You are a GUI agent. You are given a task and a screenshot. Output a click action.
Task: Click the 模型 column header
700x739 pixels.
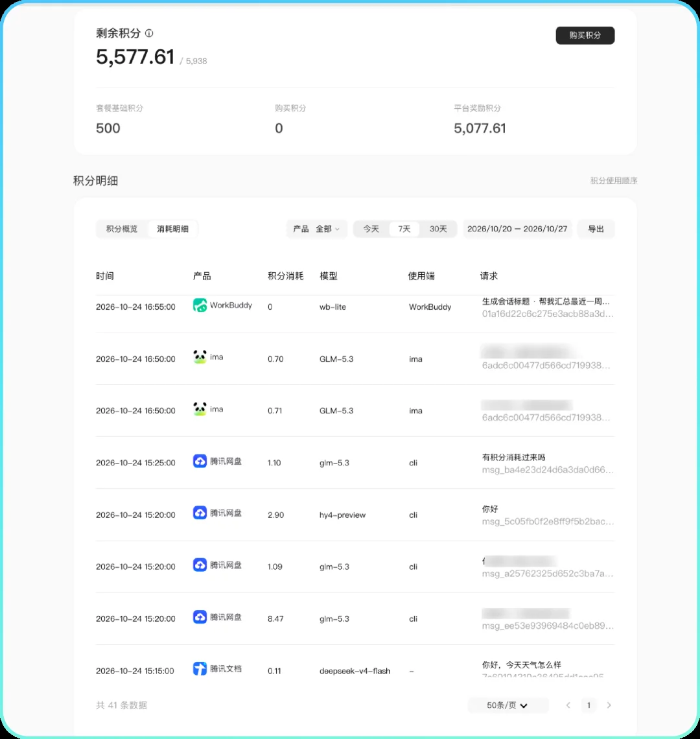(329, 276)
